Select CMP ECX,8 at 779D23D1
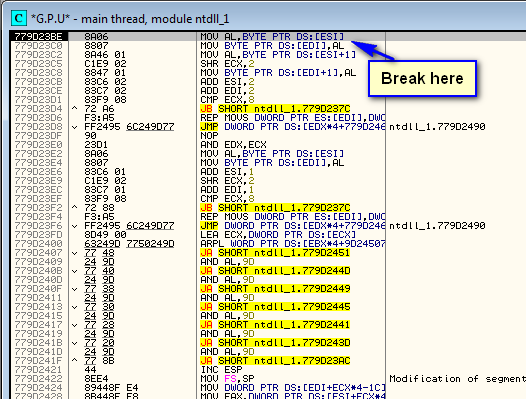 pos(227,100)
